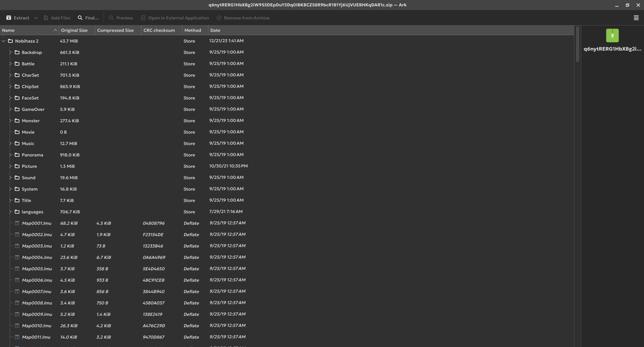Screen dimensions: 644x347
Task: Open the Find search tool
Action: (88, 18)
